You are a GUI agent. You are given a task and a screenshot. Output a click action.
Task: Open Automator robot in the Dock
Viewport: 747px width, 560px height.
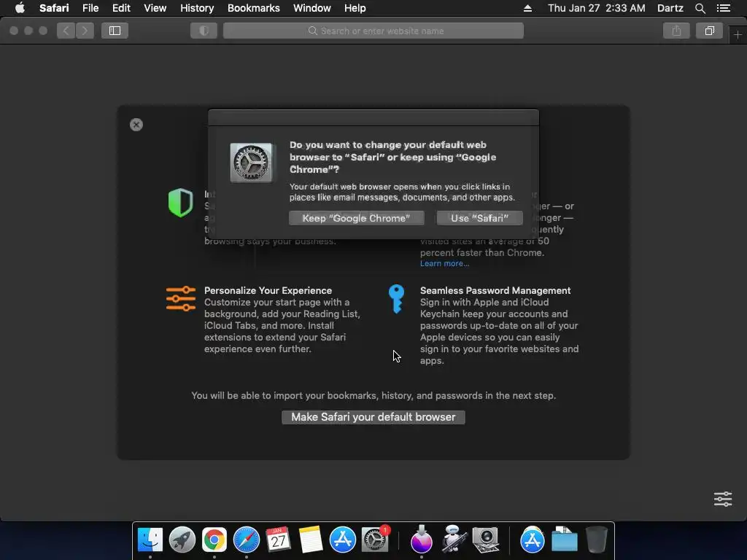pos(454,540)
